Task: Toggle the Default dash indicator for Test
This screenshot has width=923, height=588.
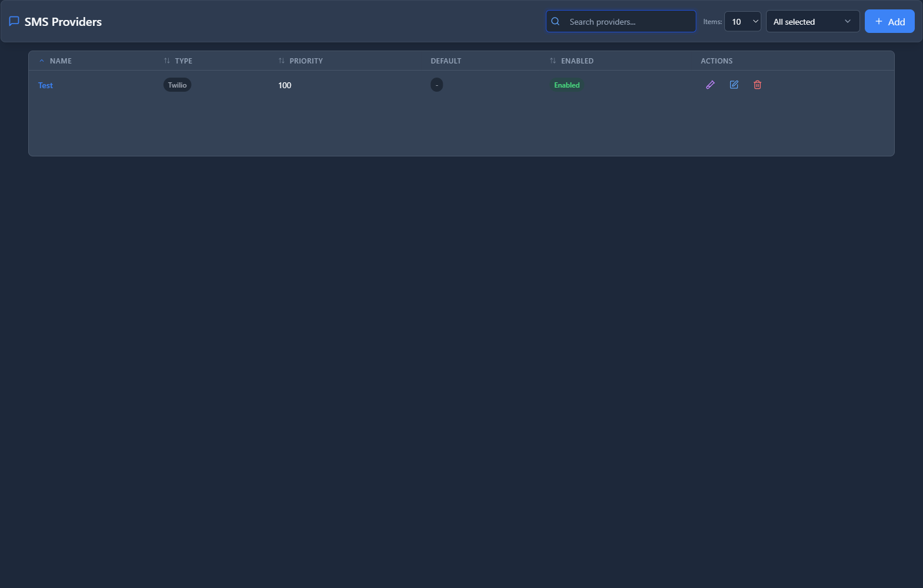Action: (436, 85)
